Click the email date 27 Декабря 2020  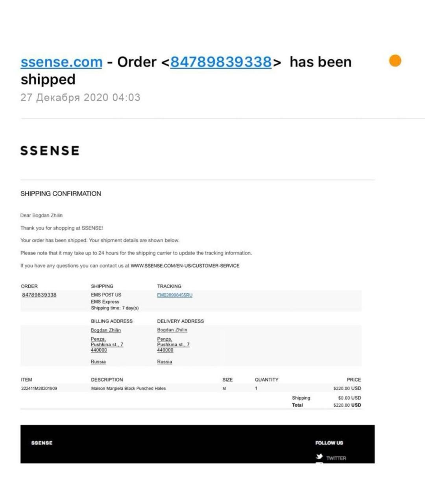click(64, 97)
